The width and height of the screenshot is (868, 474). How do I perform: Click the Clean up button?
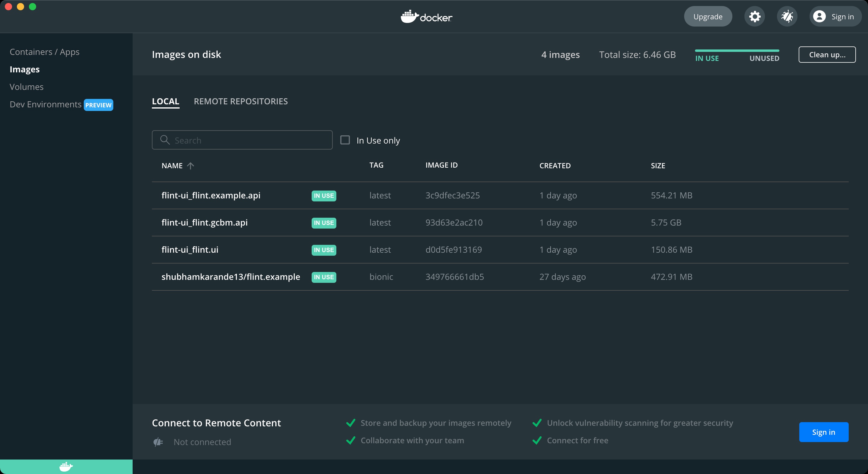coord(827,54)
